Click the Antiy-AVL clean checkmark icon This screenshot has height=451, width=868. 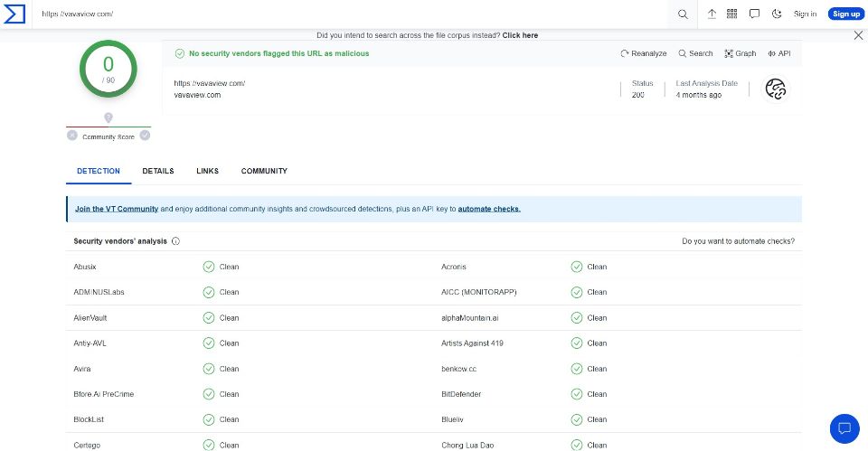(209, 343)
